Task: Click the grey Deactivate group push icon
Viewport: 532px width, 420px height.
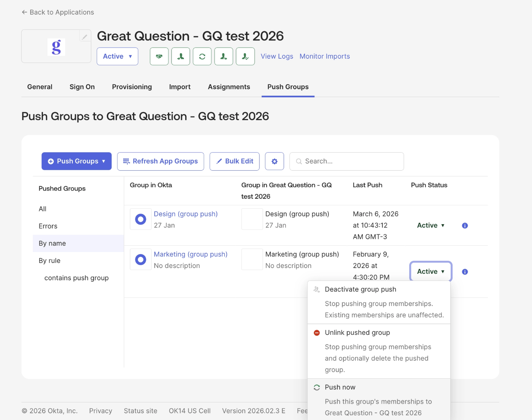Action: click(x=317, y=290)
